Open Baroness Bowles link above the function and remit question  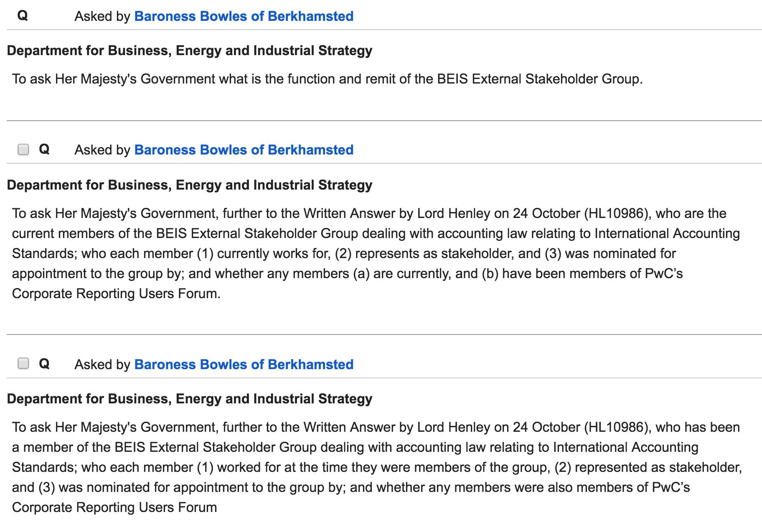click(x=244, y=16)
